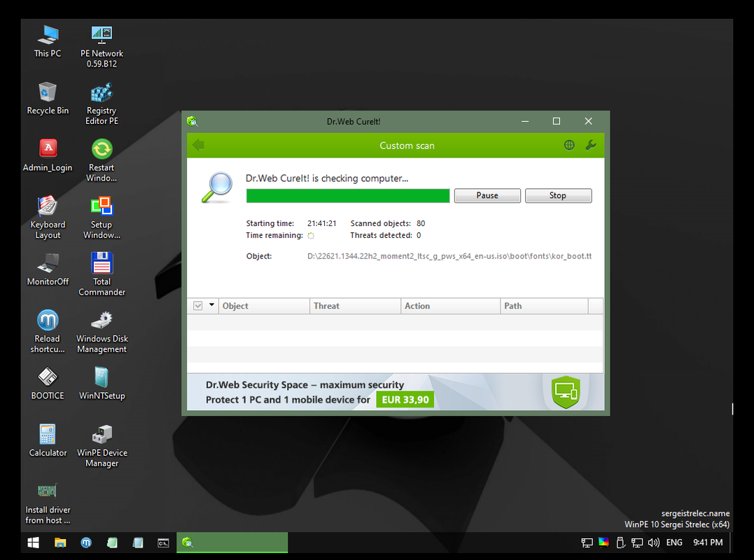This screenshot has width=754, height=560.
Task: Select Reload shortcuts icon
Action: 48,331
